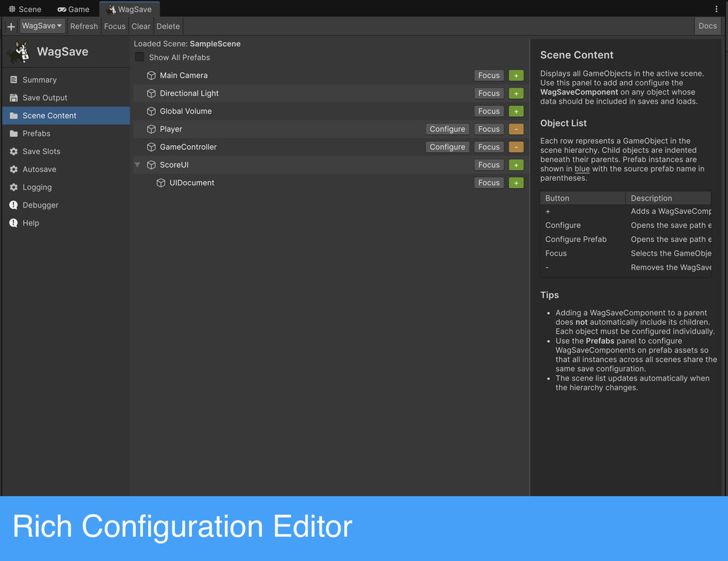This screenshot has height=561, width=728.
Task: Click the ScoreUI cube icon
Action: tap(151, 165)
